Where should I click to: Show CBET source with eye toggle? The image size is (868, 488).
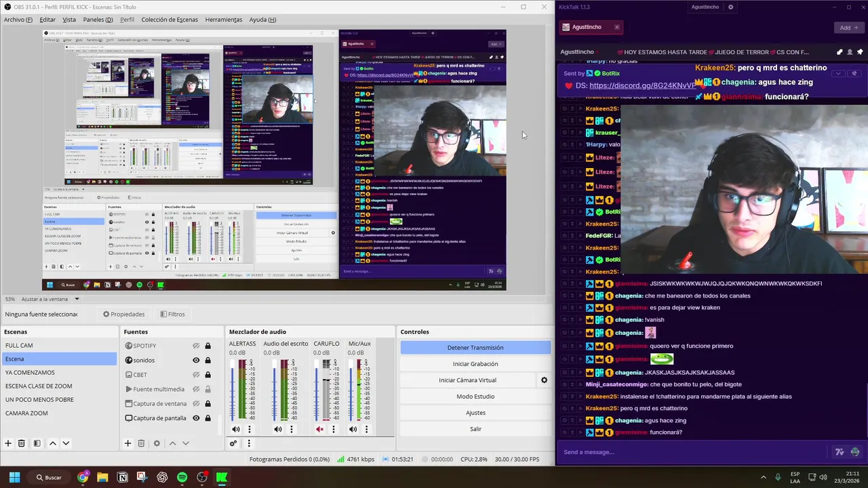[196, 375]
